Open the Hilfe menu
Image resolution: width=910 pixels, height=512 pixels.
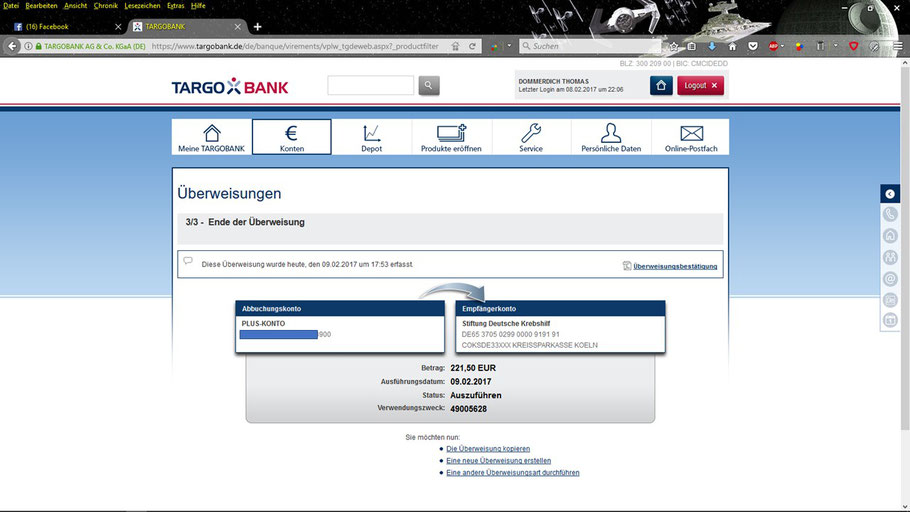[x=198, y=6]
